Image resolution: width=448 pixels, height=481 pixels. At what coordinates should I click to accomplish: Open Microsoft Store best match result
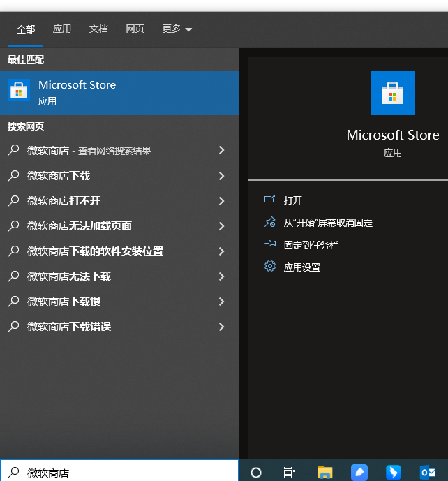pos(119,93)
